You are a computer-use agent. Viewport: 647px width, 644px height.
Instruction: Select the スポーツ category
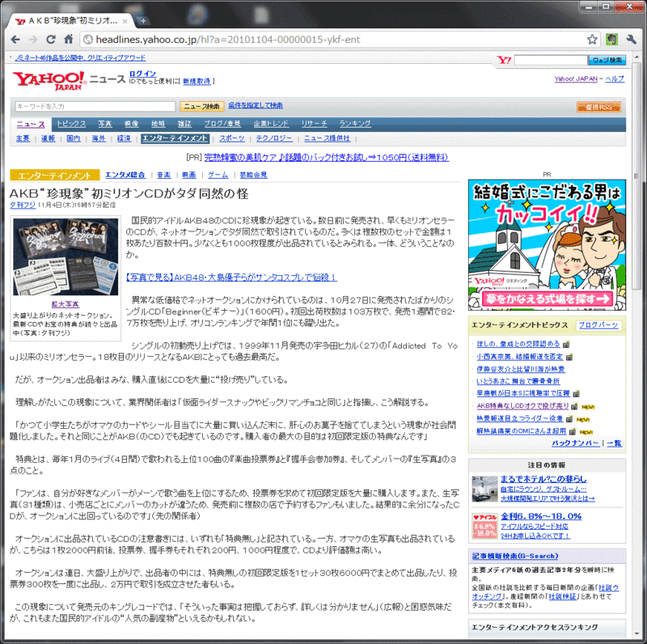click(232, 138)
